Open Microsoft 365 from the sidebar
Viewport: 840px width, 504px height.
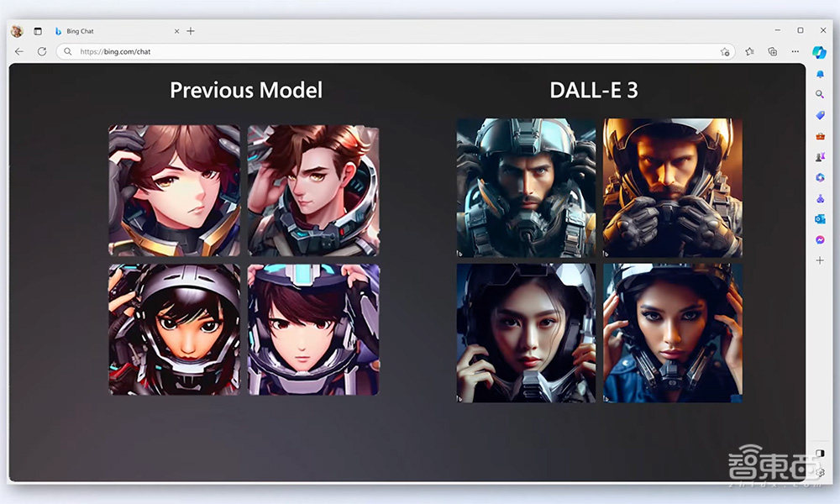[820, 177]
